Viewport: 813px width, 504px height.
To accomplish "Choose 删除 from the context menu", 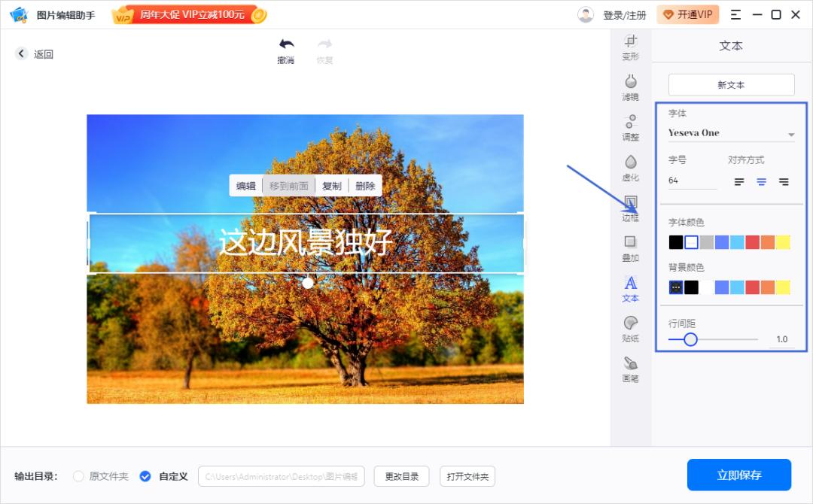I will (366, 185).
